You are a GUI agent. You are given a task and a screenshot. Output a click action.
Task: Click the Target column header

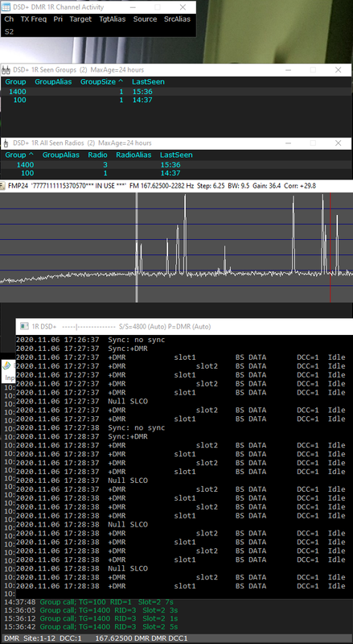coord(80,19)
